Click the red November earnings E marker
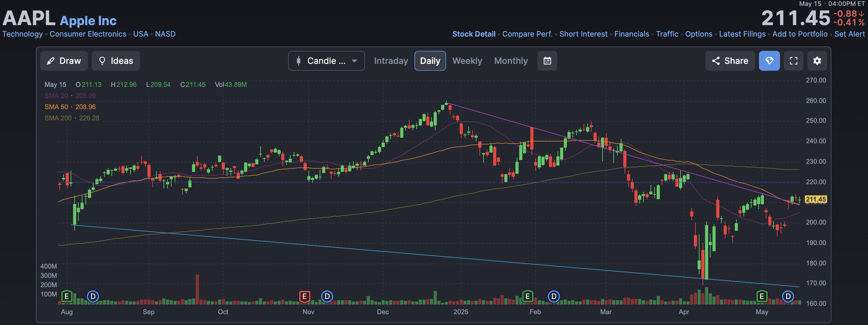 pos(305,297)
